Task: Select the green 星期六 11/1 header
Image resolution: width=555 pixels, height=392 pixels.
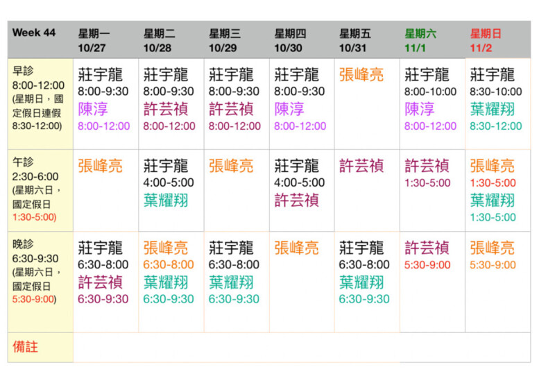Action: click(x=420, y=40)
